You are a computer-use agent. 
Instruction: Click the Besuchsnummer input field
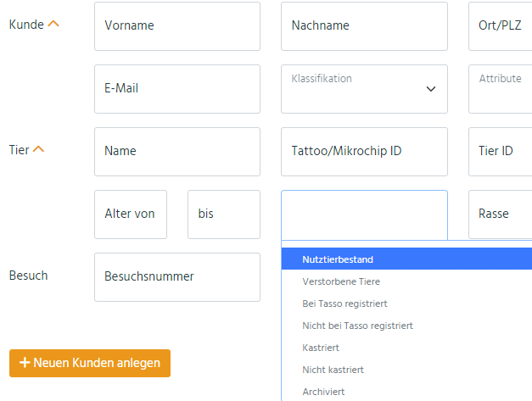177,277
